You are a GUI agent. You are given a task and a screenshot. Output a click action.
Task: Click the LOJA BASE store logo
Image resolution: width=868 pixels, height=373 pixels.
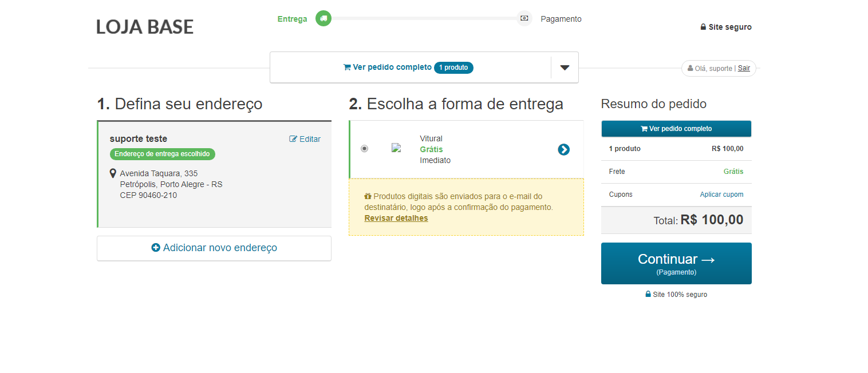pyautogui.click(x=145, y=26)
